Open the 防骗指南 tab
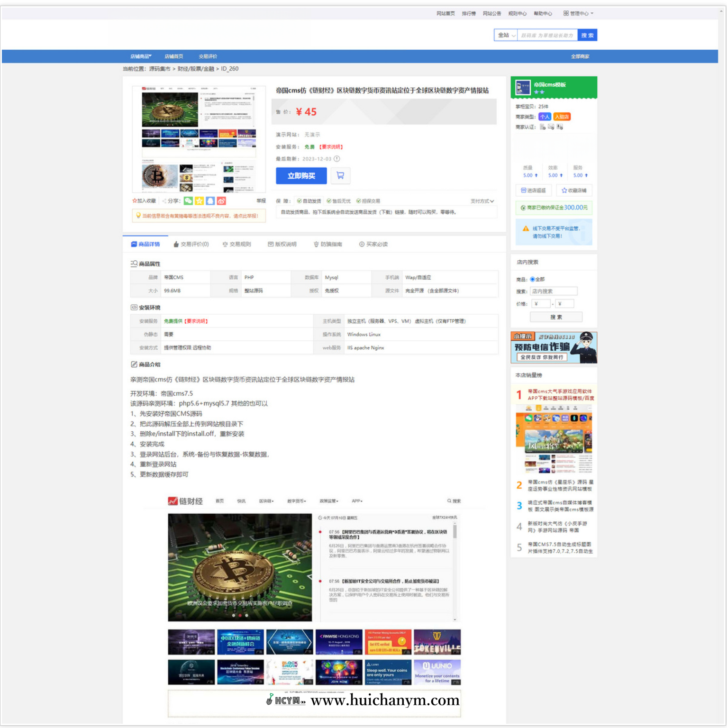Viewport: 727px width, 728px height. (x=328, y=244)
